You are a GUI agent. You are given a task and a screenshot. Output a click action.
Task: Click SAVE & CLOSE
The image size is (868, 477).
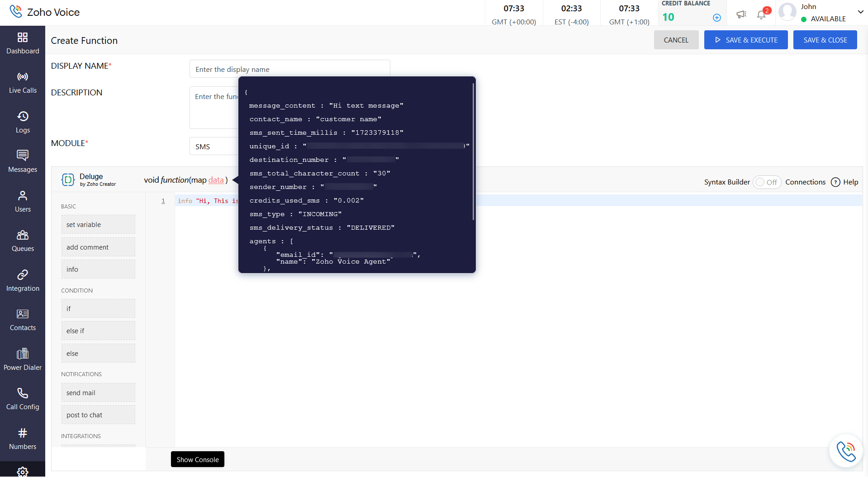(x=825, y=40)
